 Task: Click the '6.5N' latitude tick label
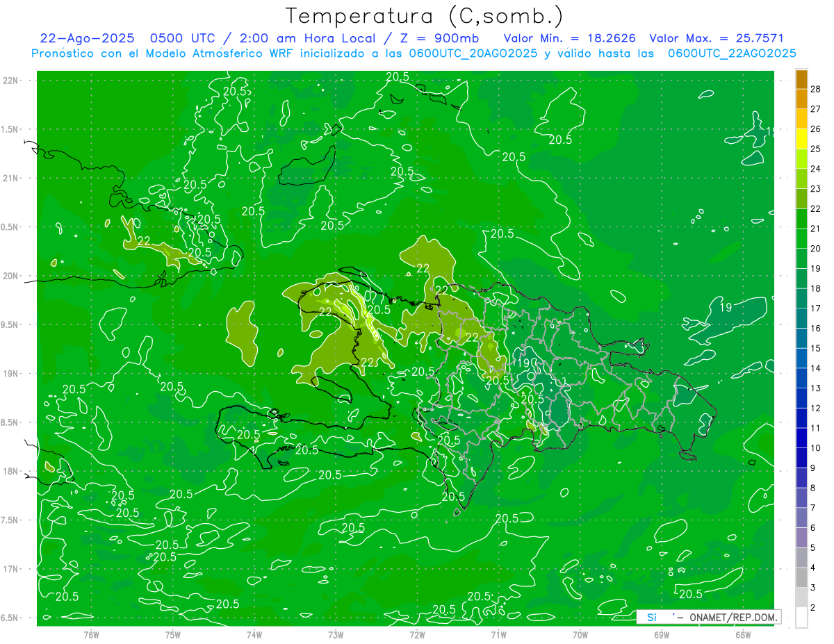[10, 618]
